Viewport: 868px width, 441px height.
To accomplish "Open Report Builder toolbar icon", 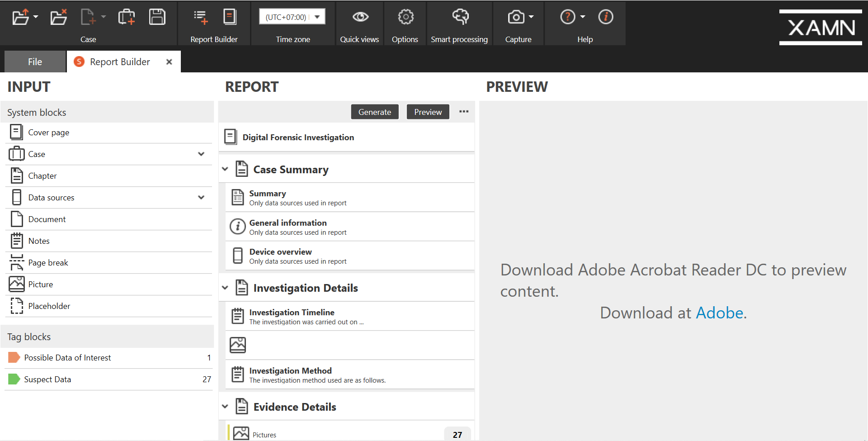I will 230,17.
